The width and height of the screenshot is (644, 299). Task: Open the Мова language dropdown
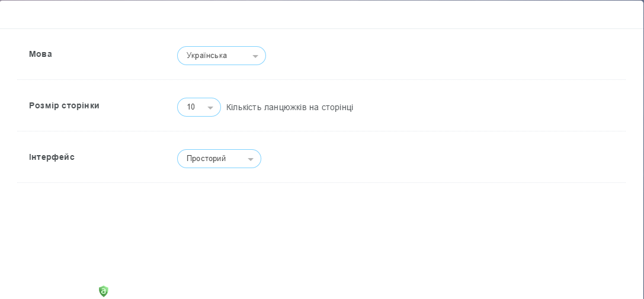pos(221,56)
